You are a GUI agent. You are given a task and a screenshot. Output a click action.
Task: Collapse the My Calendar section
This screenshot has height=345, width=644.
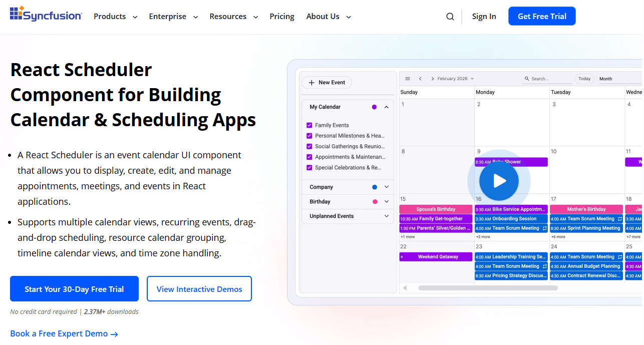tap(387, 107)
